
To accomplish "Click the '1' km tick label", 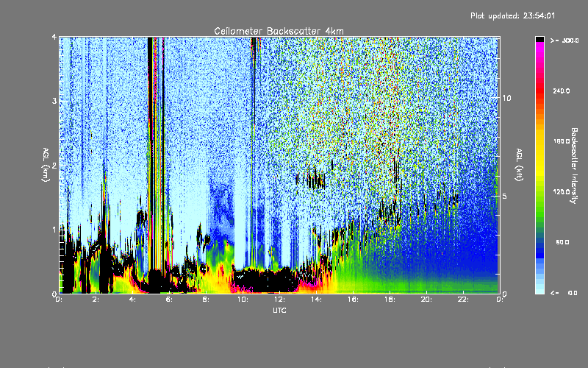I will point(54,230).
